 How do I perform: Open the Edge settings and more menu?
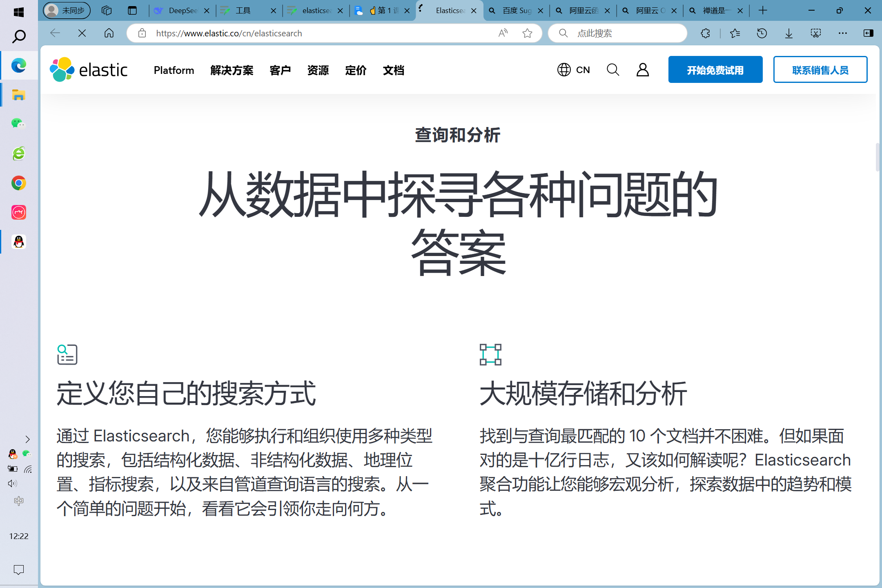point(842,33)
